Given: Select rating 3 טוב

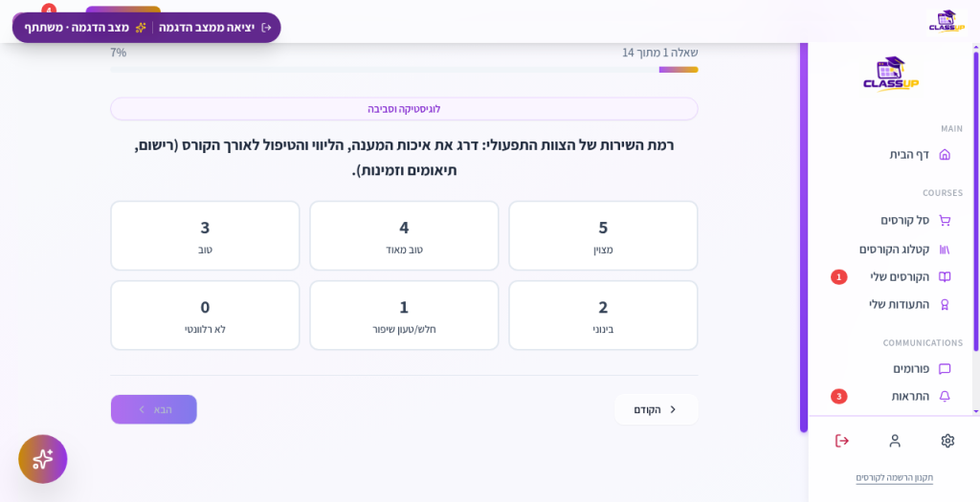Looking at the screenshot, I should tap(205, 235).
